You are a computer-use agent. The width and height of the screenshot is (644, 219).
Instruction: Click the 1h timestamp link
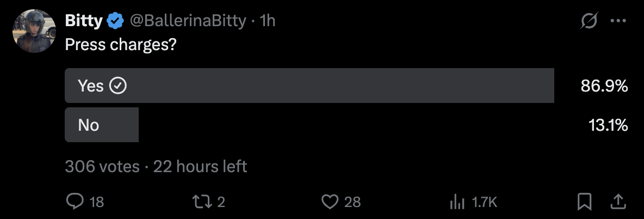[268, 21]
